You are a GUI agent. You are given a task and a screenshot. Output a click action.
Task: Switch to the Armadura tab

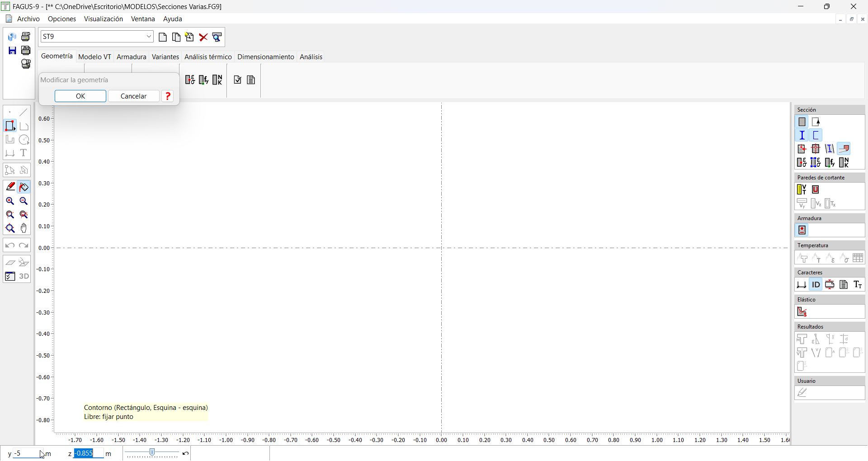coord(132,57)
